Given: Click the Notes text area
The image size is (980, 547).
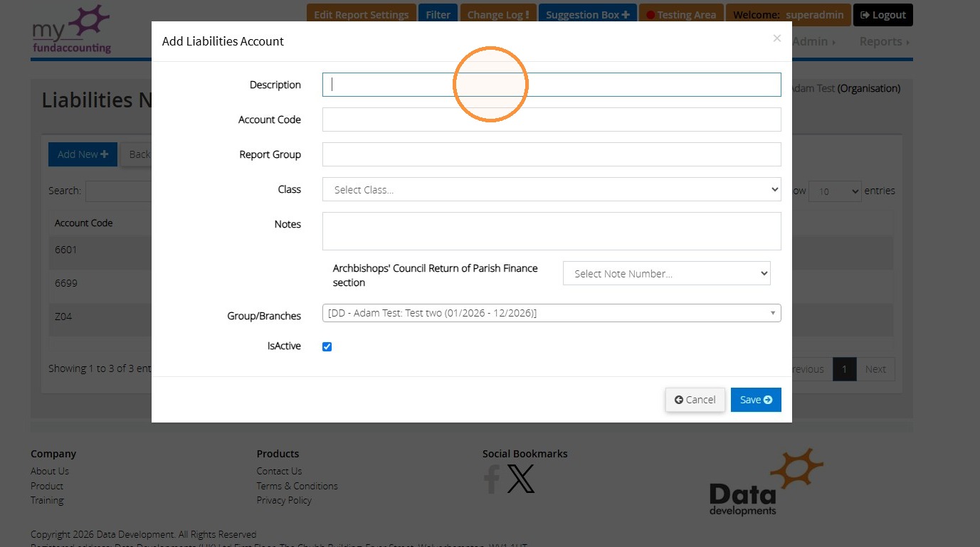Looking at the screenshot, I should pyautogui.click(x=552, y=231).
